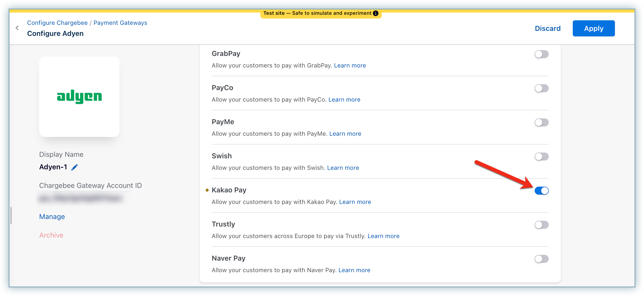644x296 pixels.
Task: Open Naver Pay Learn more link
Action: click(x=354, y=270)
